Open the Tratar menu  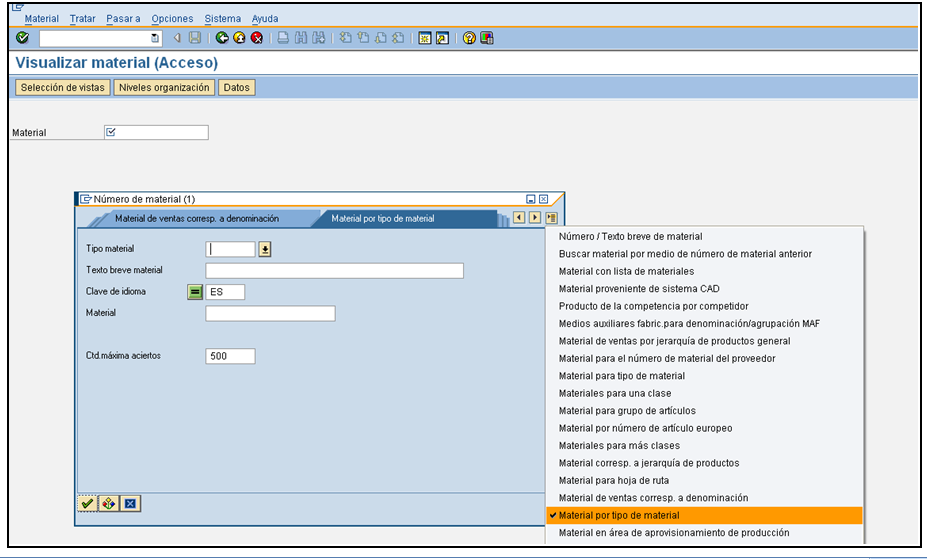tap(82, 18)
